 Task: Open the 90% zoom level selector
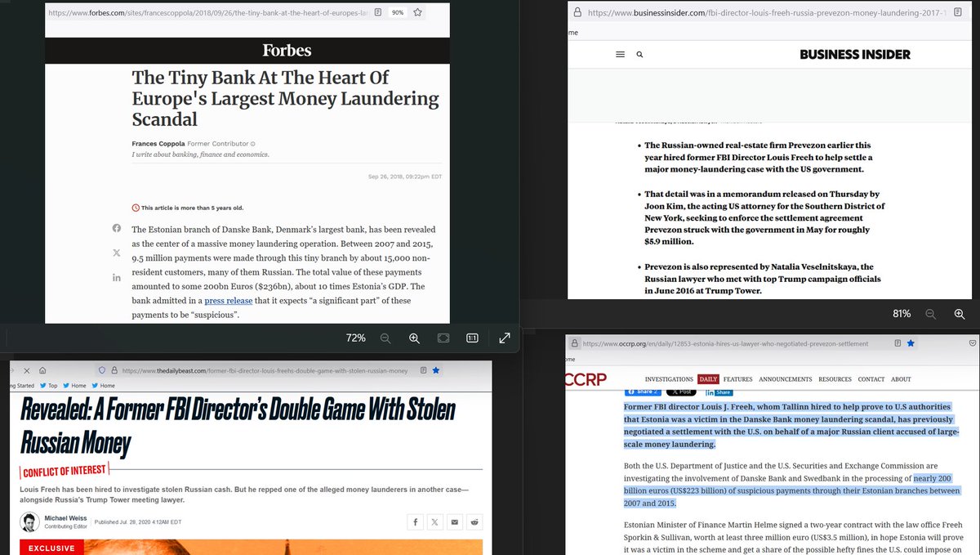pos(397,11)
